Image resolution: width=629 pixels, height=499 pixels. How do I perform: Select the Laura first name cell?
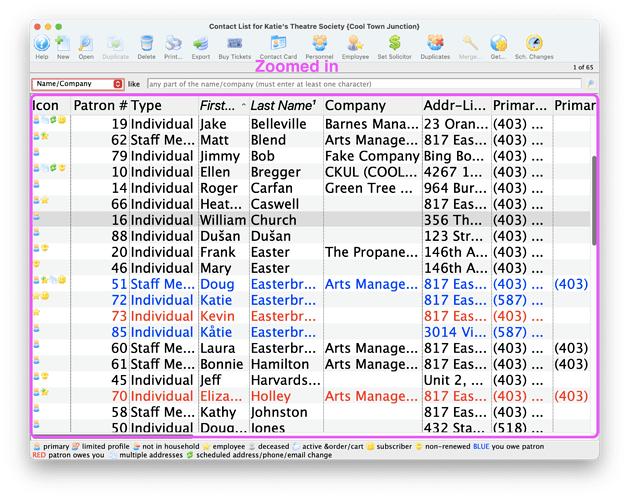pyautogui.click(x=224, y=349)
